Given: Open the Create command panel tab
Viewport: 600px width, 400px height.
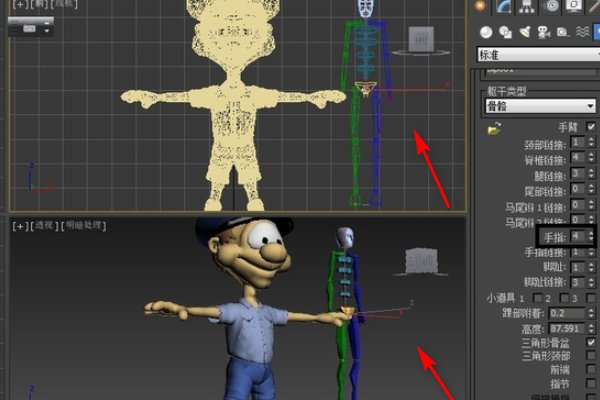Looking at the screenshot, I should (480, 5).
